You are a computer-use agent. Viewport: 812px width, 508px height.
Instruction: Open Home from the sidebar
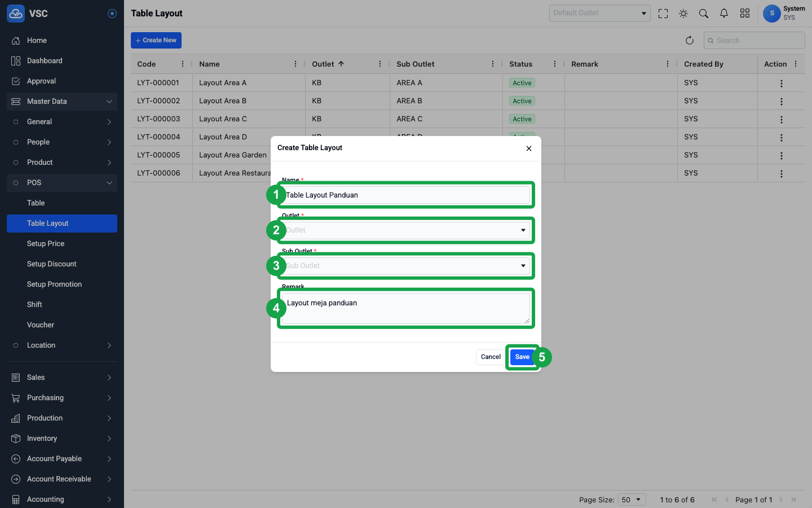pos(62,41)
